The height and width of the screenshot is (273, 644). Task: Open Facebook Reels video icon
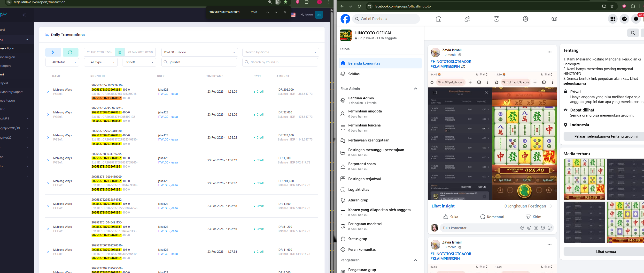[x=497, y=19]
